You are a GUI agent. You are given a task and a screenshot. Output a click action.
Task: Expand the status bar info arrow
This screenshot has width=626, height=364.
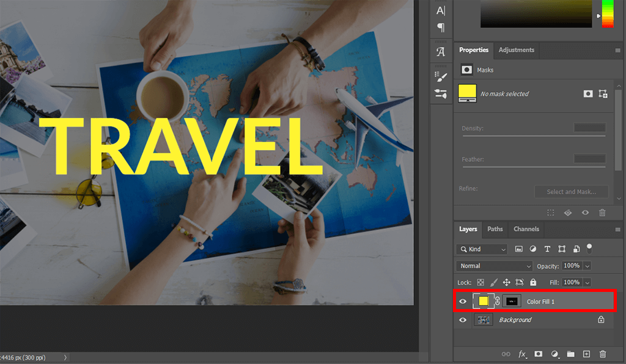coord(65,358)
